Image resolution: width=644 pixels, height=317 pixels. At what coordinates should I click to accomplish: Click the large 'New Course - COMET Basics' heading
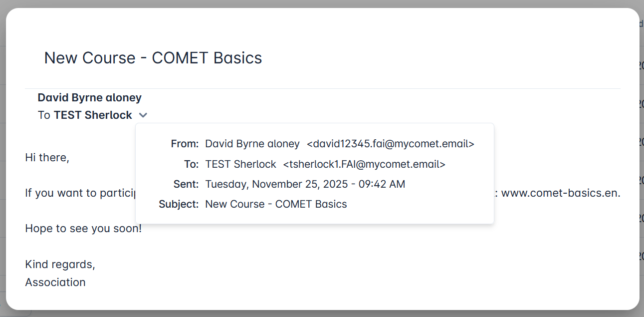point(153,58)
